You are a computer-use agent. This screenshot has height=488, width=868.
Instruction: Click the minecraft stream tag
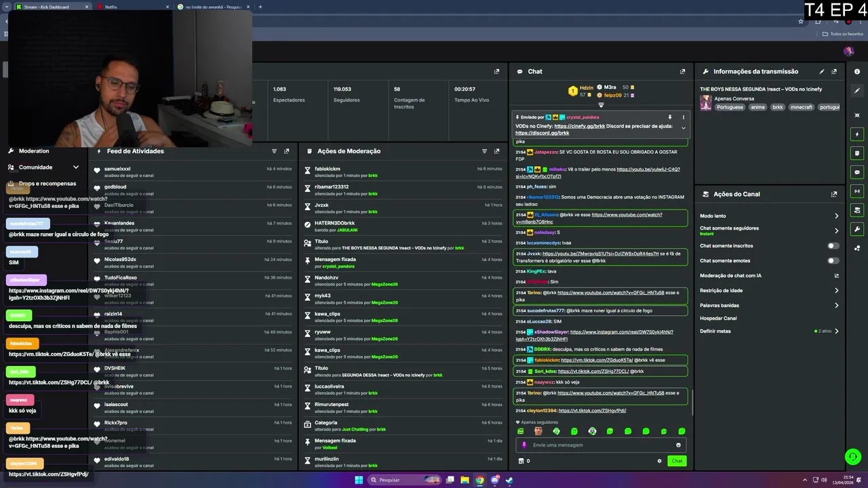click(x=801, y=107)
